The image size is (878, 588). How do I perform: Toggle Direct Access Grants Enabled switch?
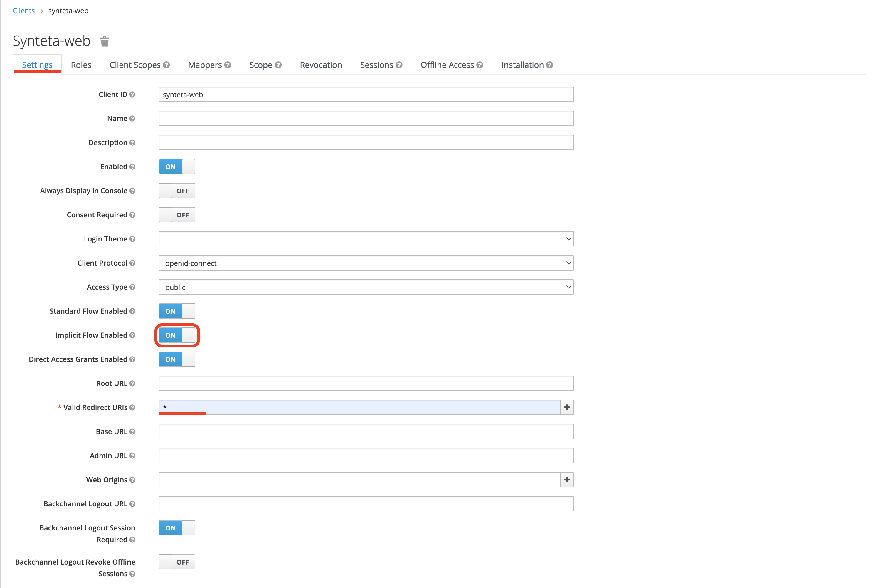pos(177,359)
